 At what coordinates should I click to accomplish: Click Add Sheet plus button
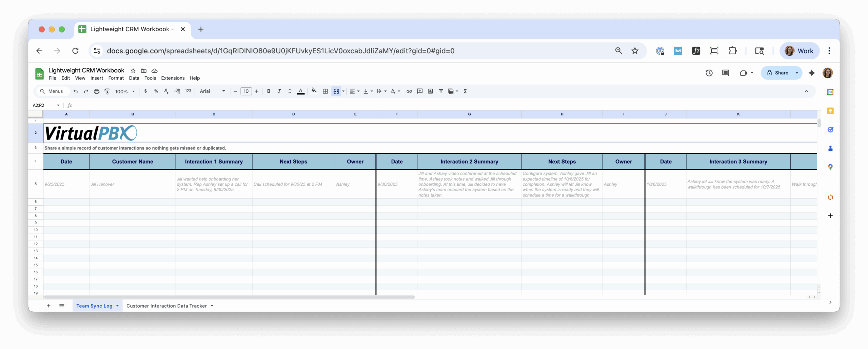(x=48, y=306)
